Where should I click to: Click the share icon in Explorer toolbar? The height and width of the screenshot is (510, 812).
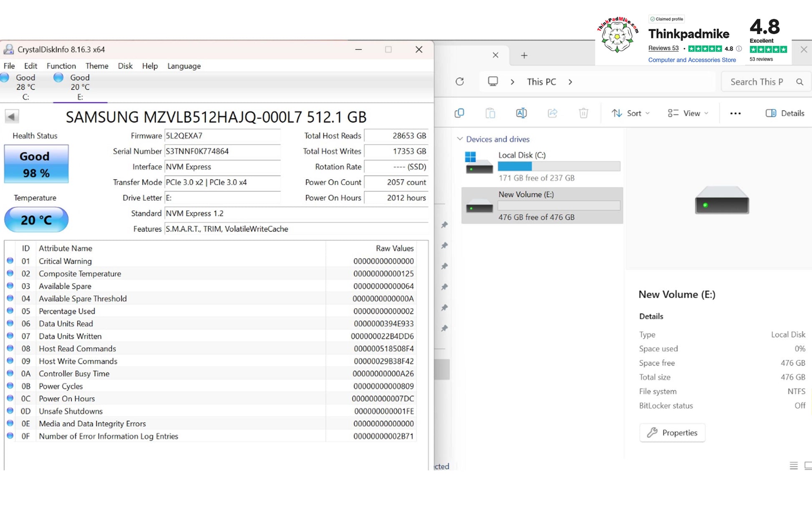point(552,113)
